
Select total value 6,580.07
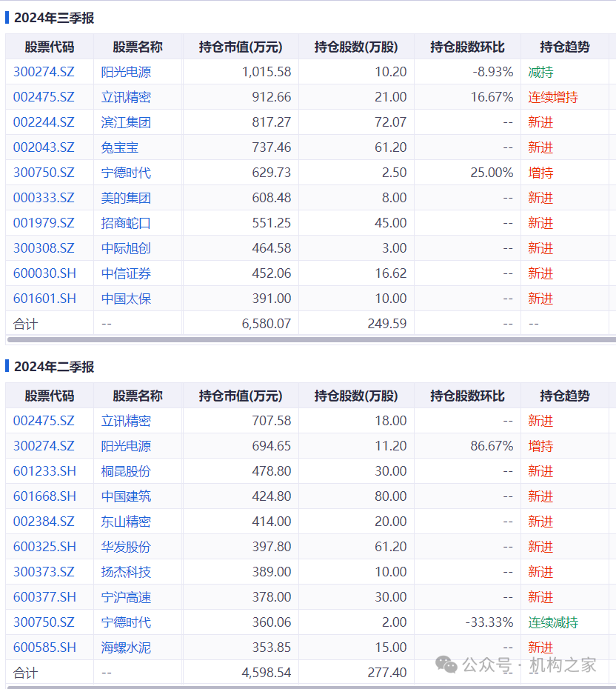click(x=267, y=324)
